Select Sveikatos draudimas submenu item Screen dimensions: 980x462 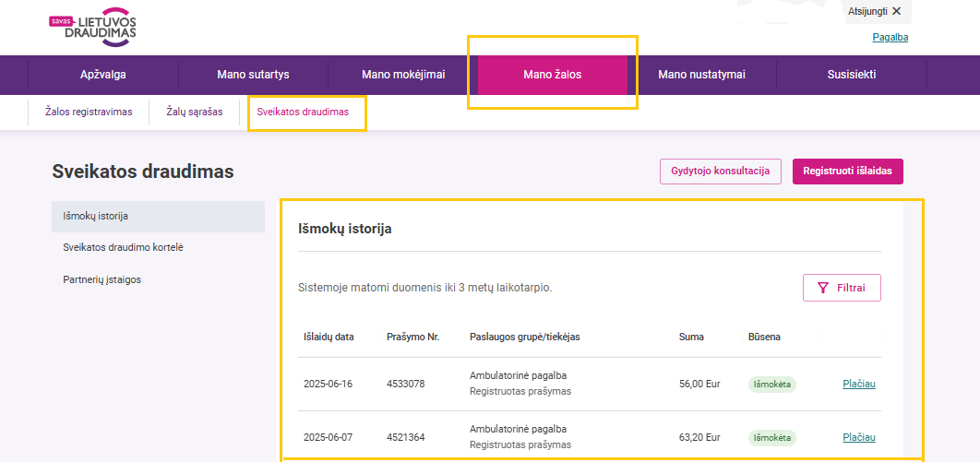(303, 113)
